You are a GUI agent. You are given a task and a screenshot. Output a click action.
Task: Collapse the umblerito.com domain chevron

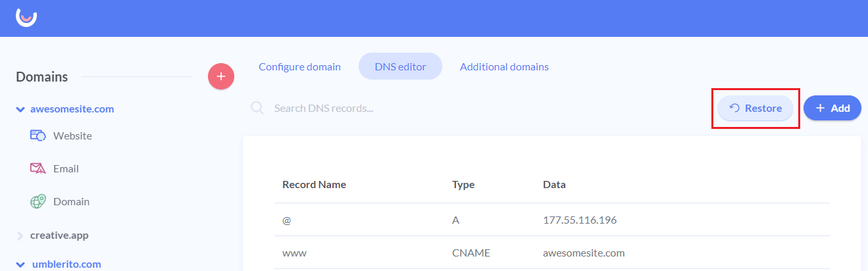pos(20,264)
